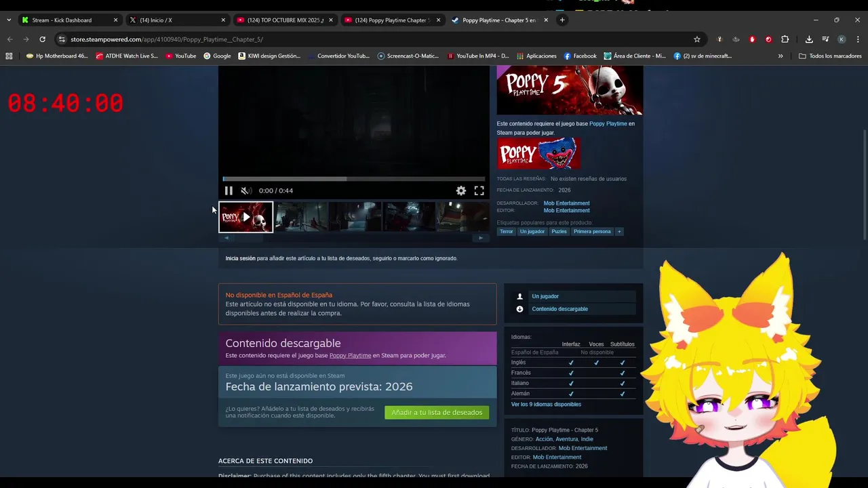868x488 pixels.
Task: Select the second screenshot thumbnail
Action: coord(301,217)
